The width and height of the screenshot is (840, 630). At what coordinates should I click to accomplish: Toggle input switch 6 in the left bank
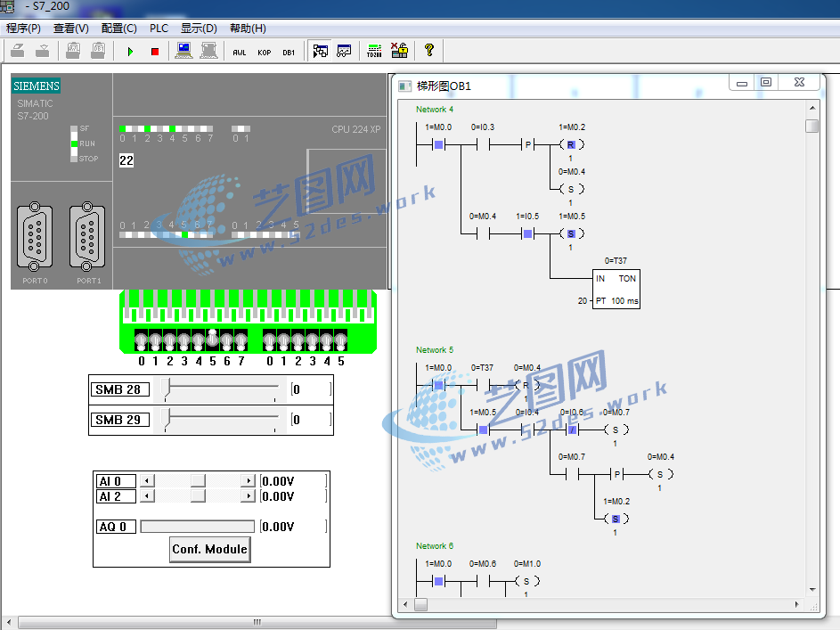226,340
